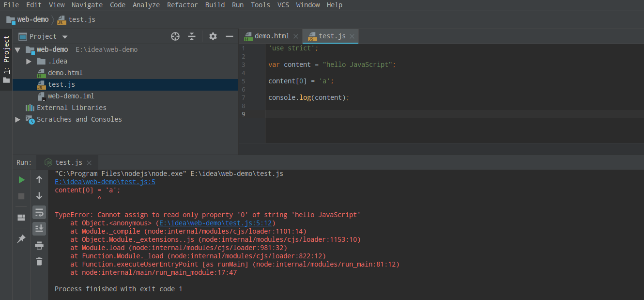Open the Run menu

pyautogui.click(x=238, y=5)
